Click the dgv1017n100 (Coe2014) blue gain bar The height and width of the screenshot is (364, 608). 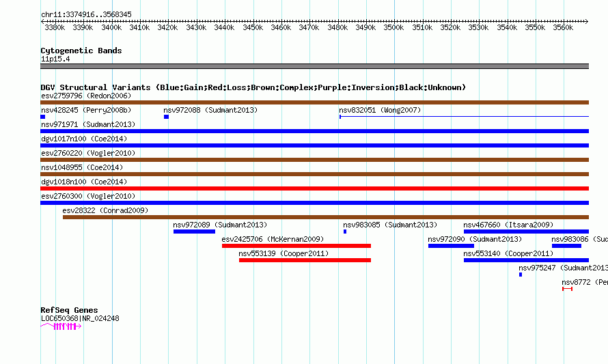pyautogui.click(x=314, y=145)
